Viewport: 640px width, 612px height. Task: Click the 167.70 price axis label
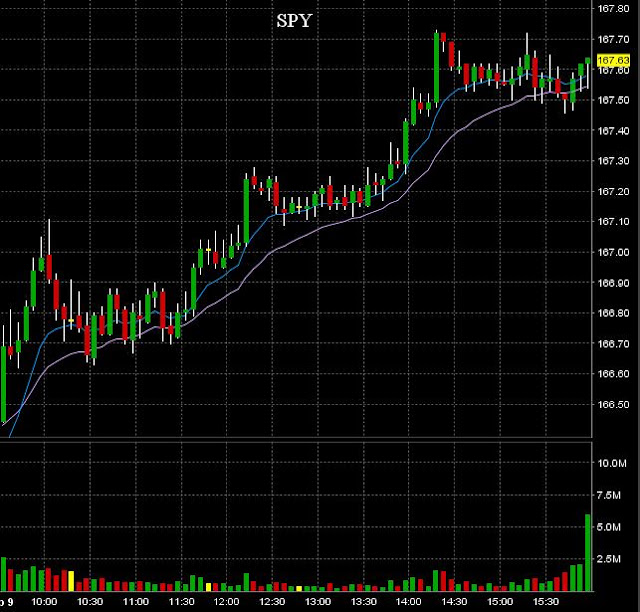click(x=613, y=39)
